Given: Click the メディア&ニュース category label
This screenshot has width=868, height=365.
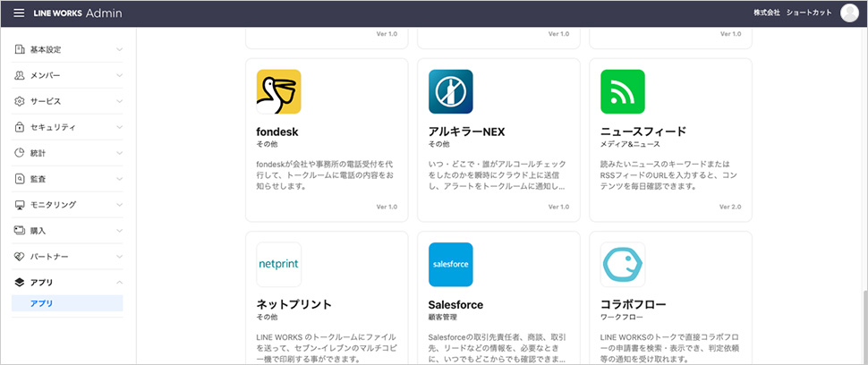Looking at the screenshot, I should (630, 144).
